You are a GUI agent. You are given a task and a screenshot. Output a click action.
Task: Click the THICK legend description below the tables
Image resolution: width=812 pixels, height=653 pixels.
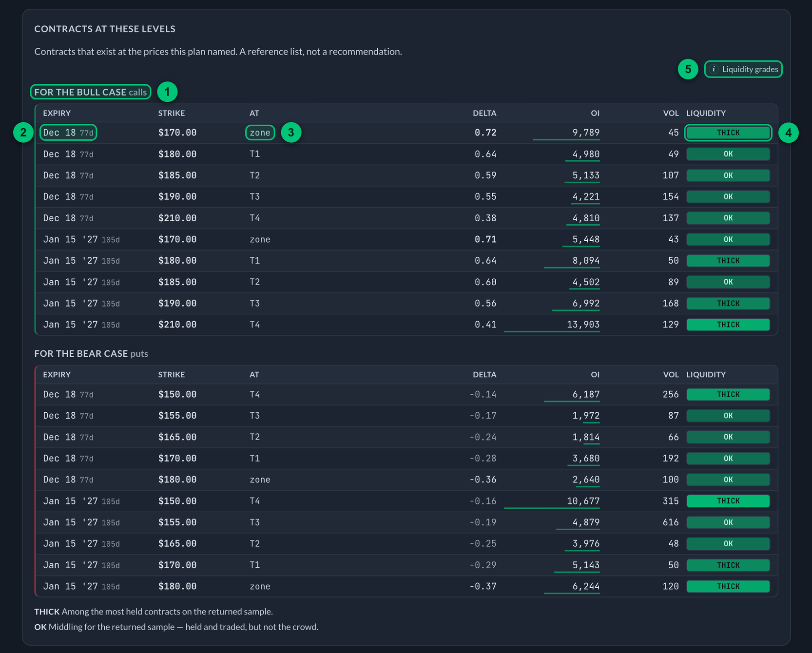(x=154, y=612)
